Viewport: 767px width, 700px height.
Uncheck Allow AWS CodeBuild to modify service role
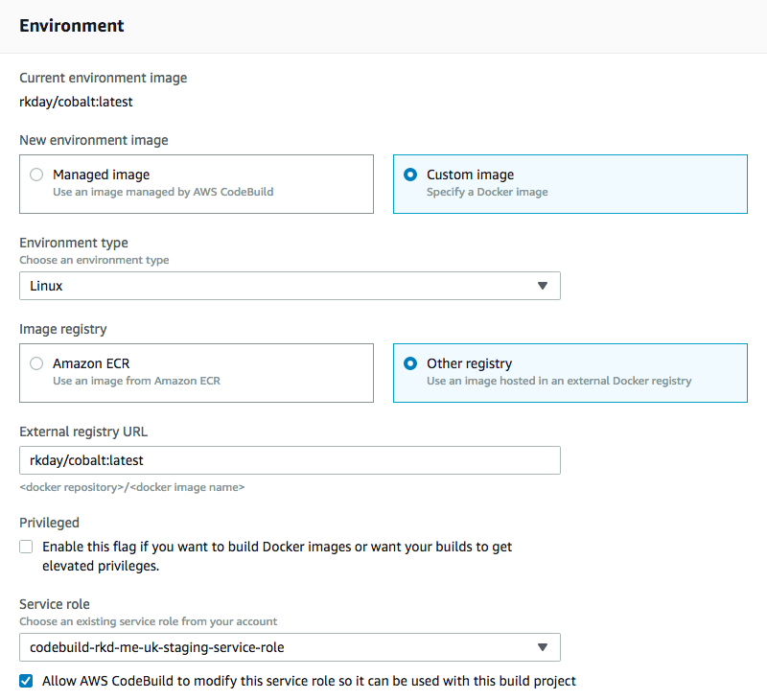coord(26,681)
